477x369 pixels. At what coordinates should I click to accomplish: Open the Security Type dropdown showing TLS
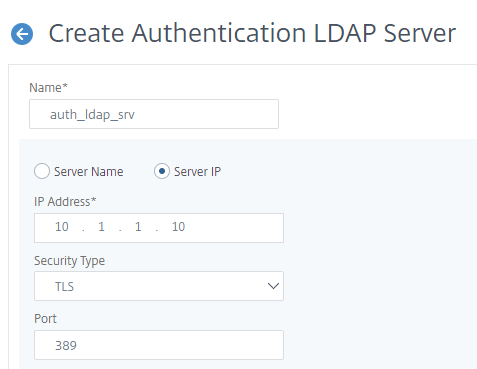pyautogui.click(x=159, y=286)
